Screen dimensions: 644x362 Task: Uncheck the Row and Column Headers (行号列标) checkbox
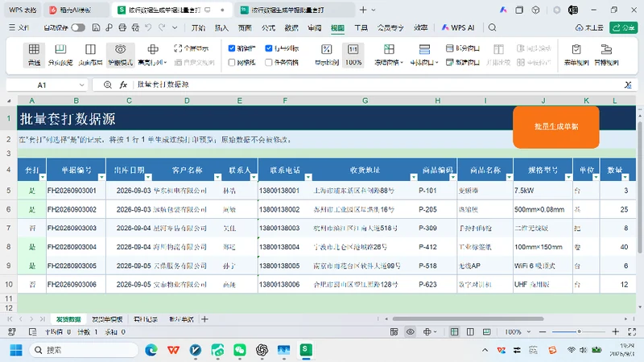pos(269,48)
